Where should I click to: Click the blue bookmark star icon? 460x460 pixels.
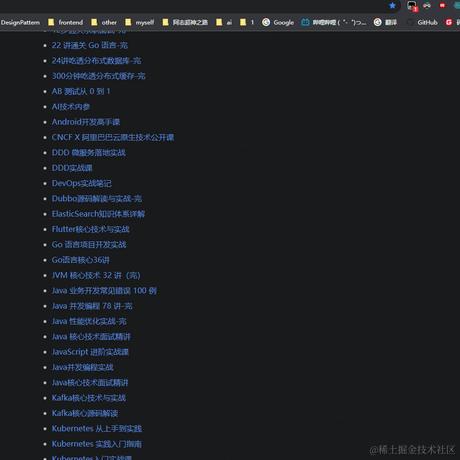coord(392,6)
